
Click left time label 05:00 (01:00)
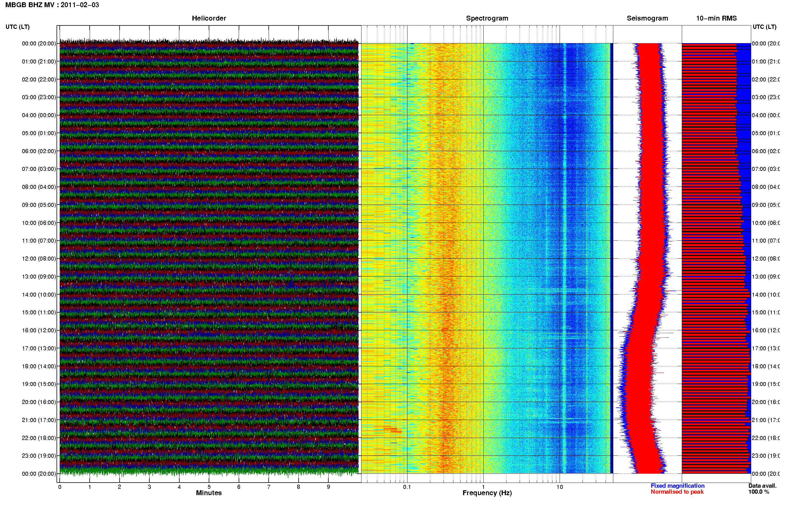tap(39, 133)
